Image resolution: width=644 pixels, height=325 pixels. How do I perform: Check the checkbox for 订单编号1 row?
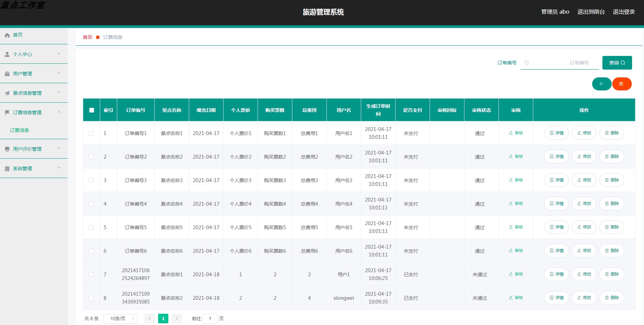point(91,133)
